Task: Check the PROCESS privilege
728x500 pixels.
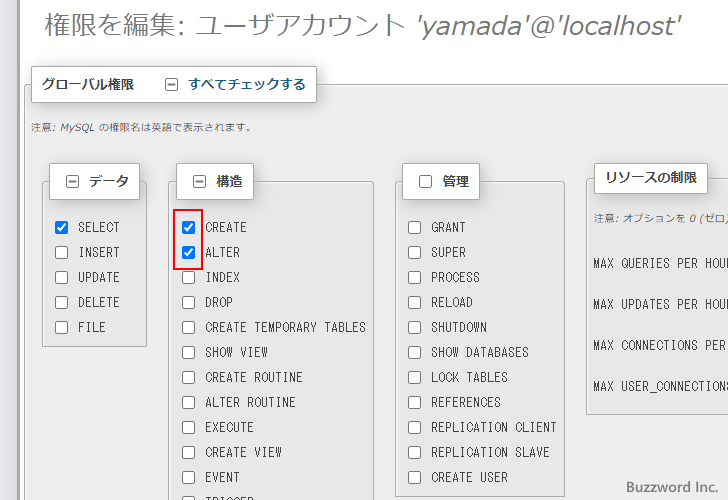Action: (x=415, y=278)
